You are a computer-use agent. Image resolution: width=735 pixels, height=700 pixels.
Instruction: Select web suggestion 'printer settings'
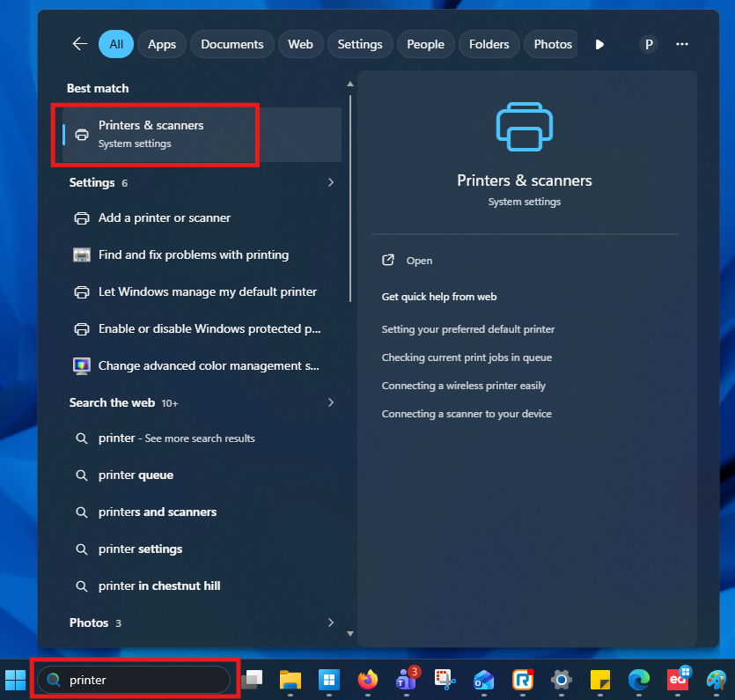click(202, 549)
